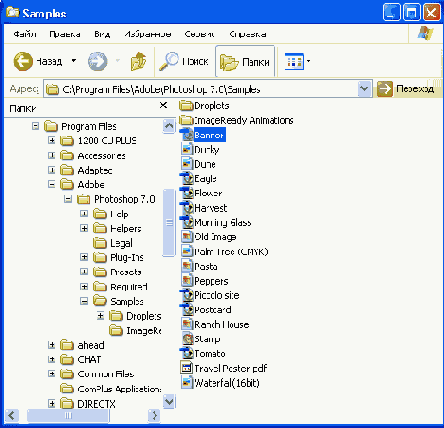Open the Правка menu
The image size is (444, 428).
pos(64,34)
